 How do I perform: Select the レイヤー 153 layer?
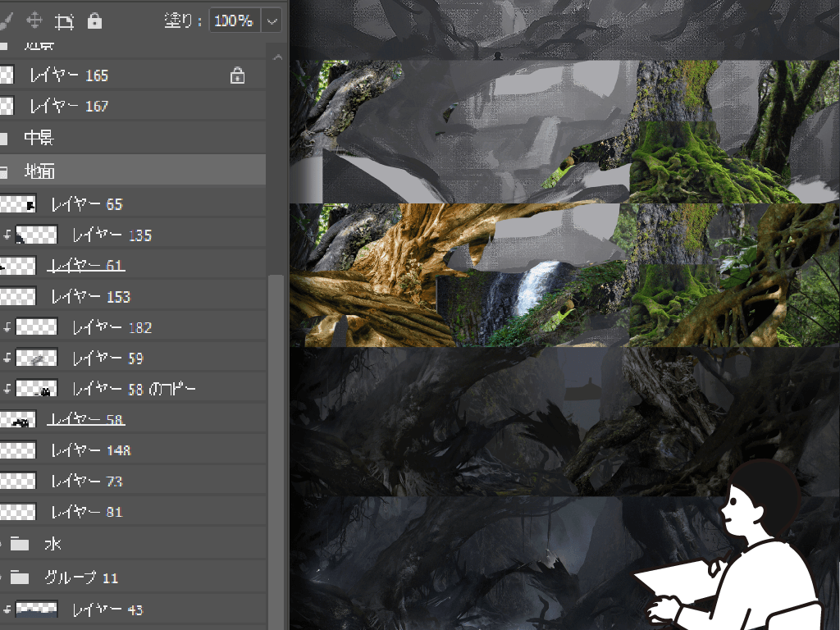click(x=90, y=296)
